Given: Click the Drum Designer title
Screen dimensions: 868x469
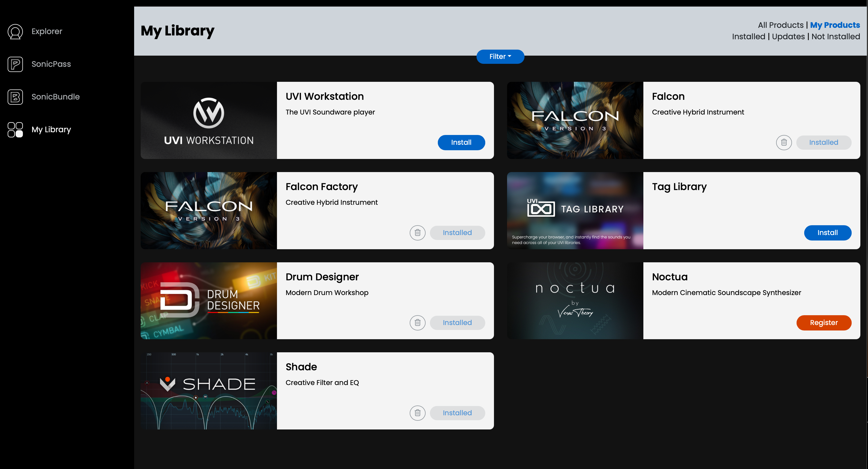Looking at the screenshot, I should tap(322, 277).
